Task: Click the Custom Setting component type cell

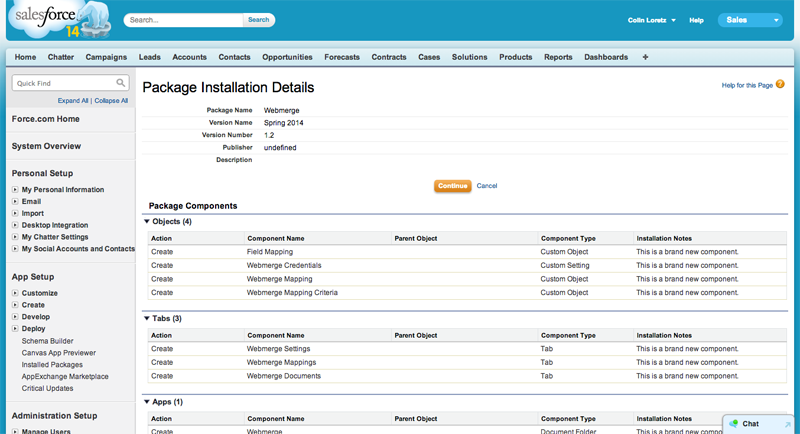Action: click(565, 265)
